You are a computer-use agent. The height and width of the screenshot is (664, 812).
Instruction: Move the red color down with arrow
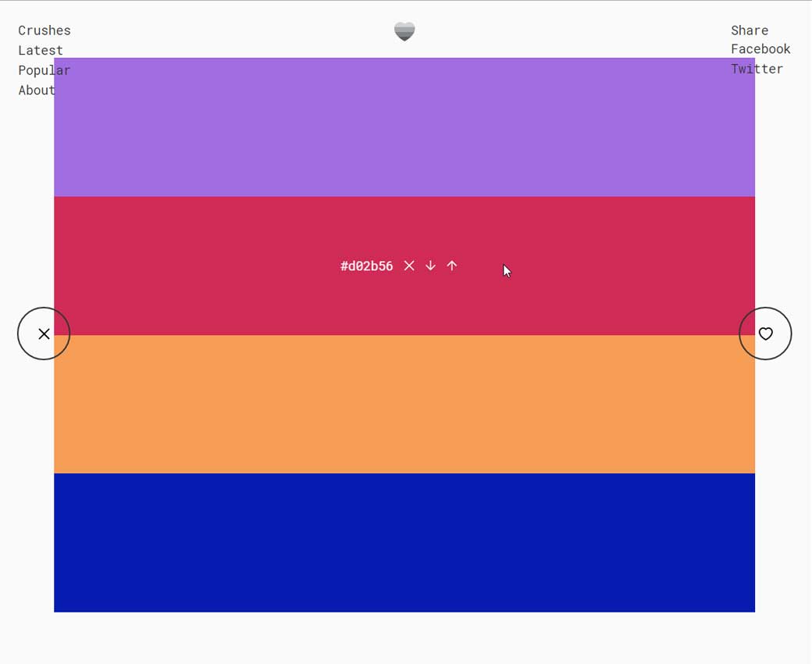[x=430, y=266]
